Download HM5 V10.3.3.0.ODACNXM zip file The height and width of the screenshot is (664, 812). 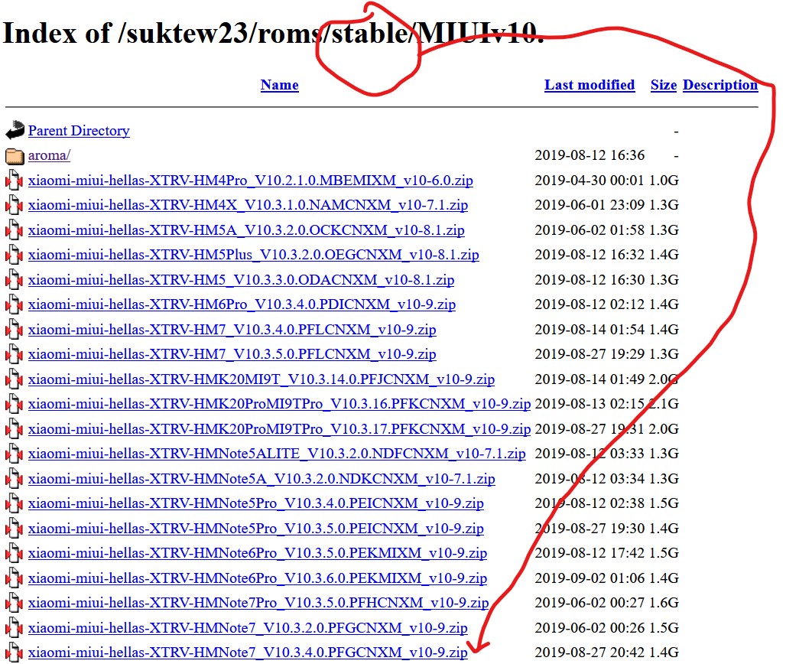pyautogui.click(x=241, y=280)
